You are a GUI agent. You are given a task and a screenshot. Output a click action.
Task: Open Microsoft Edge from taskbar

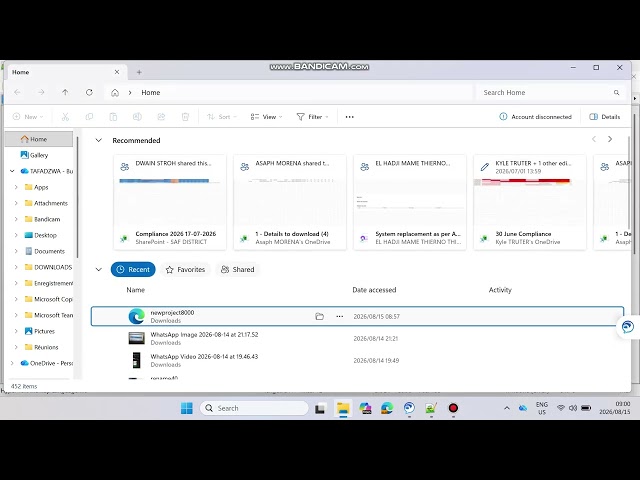coord(387,408)
